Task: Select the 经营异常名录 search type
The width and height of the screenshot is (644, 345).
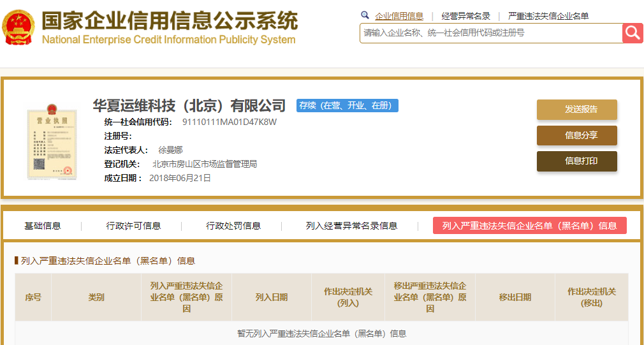Action: 465,16
